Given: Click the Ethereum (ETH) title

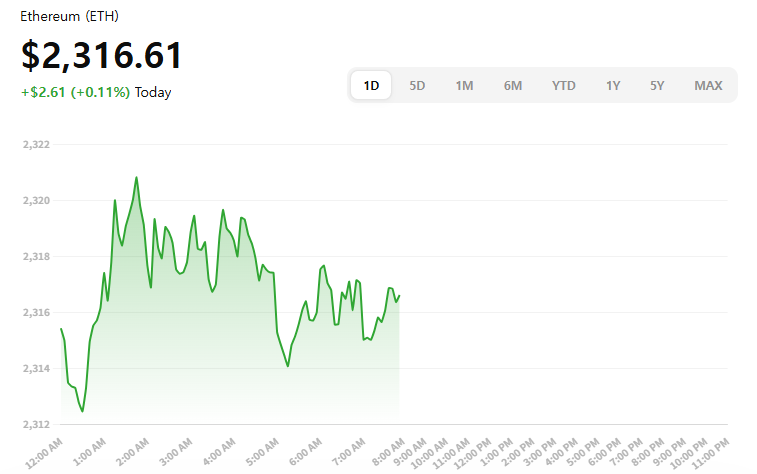Looking at the screenshot, I should coord(70,16).
